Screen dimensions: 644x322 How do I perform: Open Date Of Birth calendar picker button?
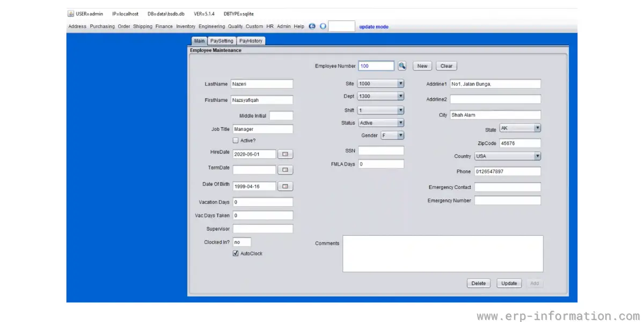286,186
